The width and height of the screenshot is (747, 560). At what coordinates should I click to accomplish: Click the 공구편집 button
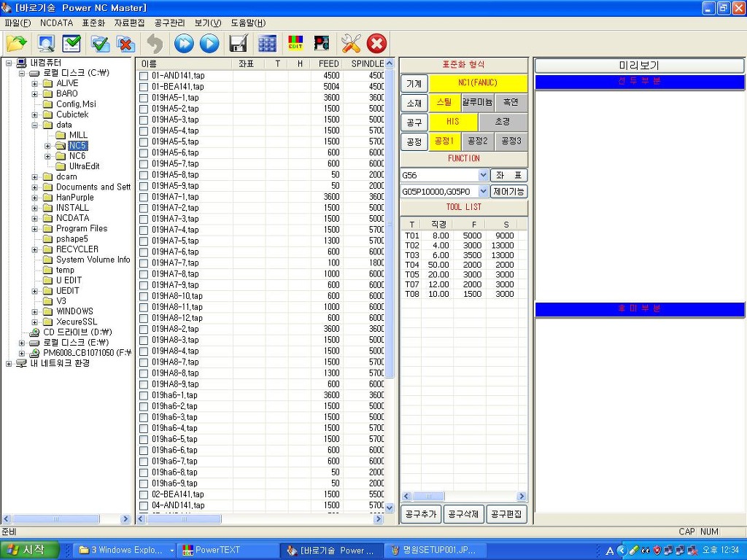506,514
